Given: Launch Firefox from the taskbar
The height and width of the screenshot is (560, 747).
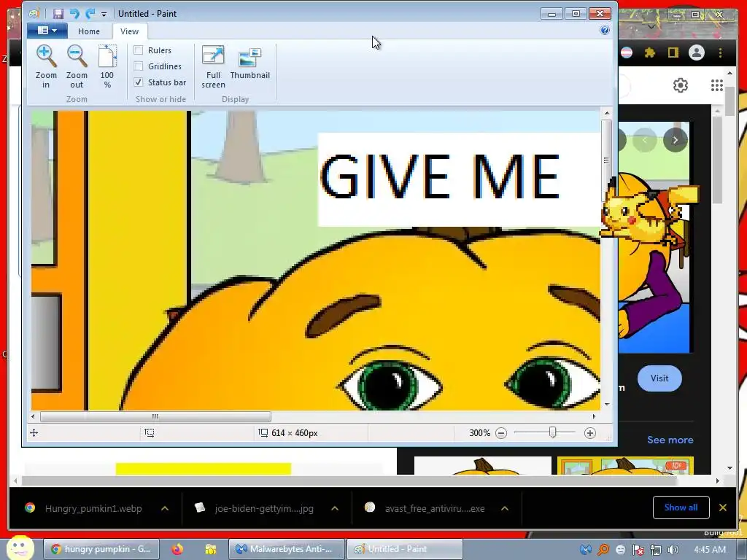Looking at the screenshot, I should point(177,549).
